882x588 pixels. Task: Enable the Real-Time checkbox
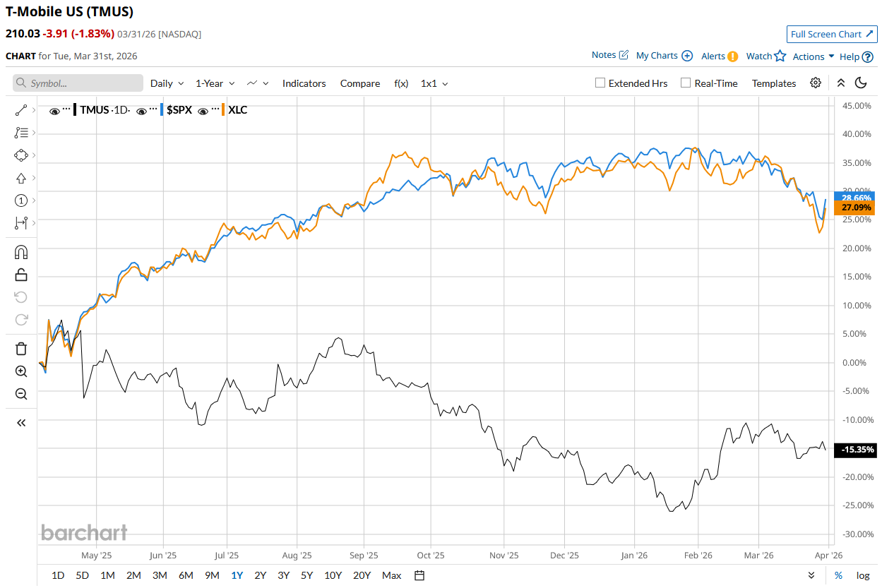click(x=686, y=83)
